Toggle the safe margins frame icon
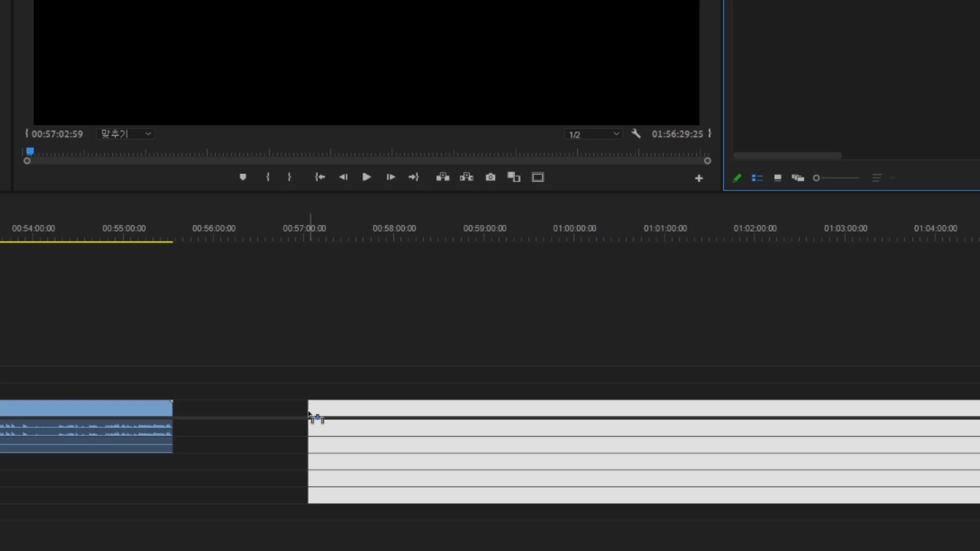The width and height of the screenshot is (980, 551). point(538,177)
